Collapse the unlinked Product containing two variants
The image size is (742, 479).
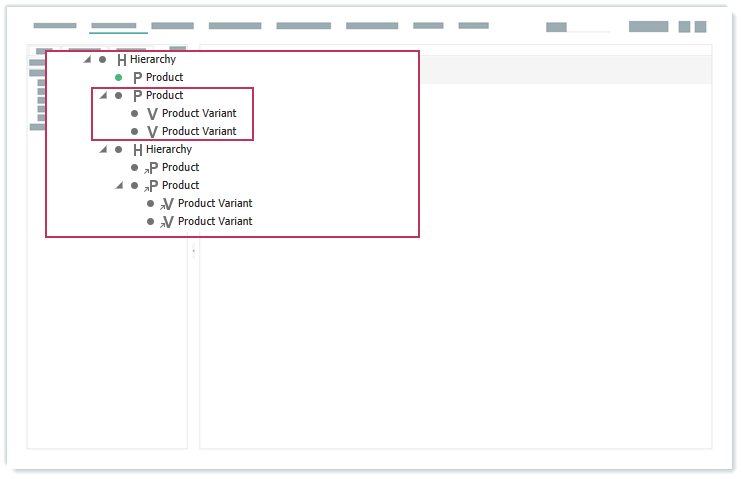[103, 95]
